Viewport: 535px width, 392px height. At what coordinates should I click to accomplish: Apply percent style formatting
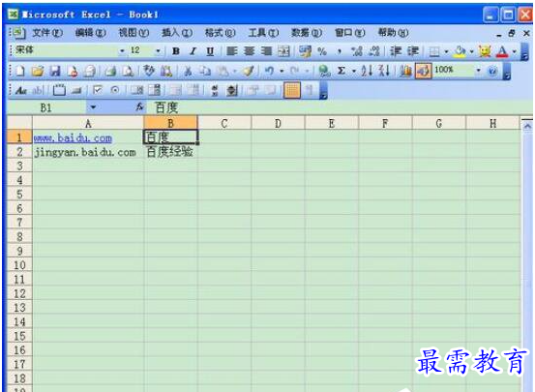click(x=322, y=51)
